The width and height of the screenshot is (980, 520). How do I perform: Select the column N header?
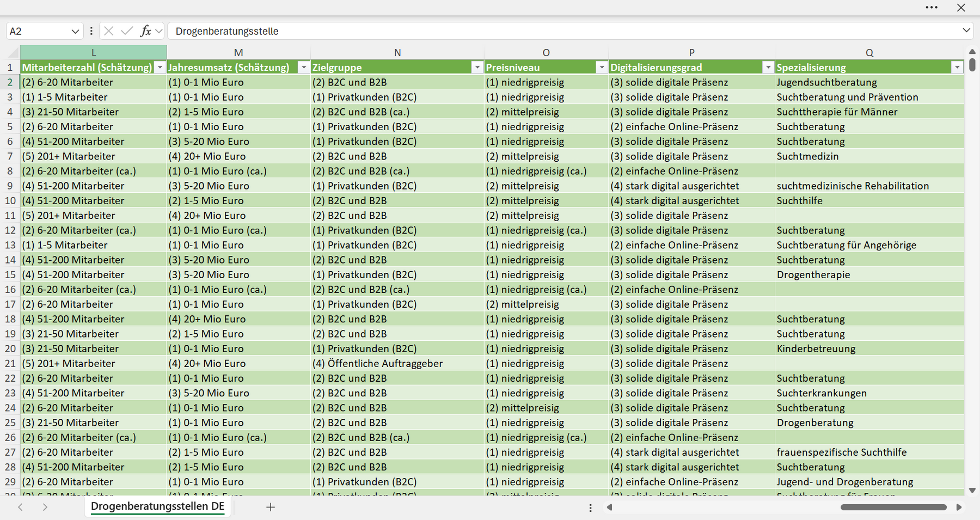click(x=397, y=52)
